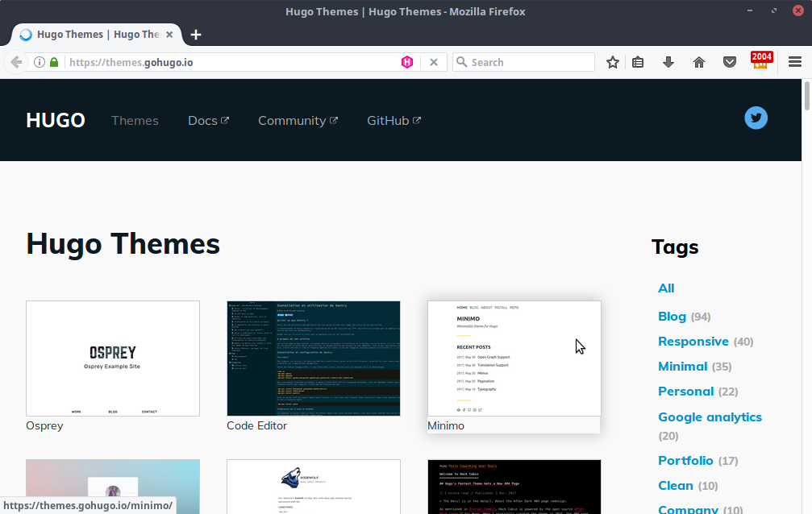Show bookmarks list icon
This screenshot has height=514, width=812.
(638, 62)
